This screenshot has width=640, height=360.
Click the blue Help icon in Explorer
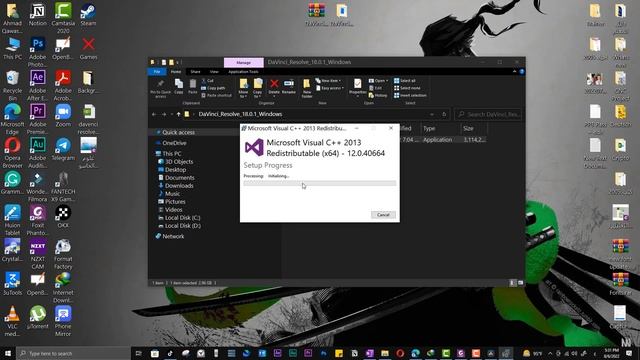522,72
